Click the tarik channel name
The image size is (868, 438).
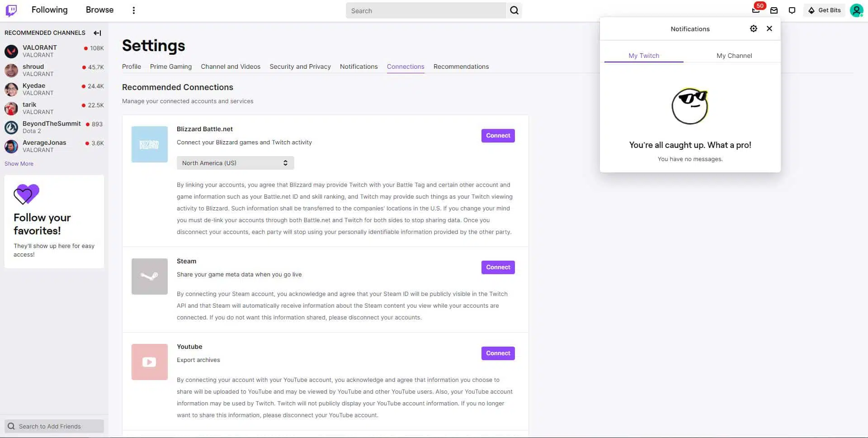[x=29, y=105]
